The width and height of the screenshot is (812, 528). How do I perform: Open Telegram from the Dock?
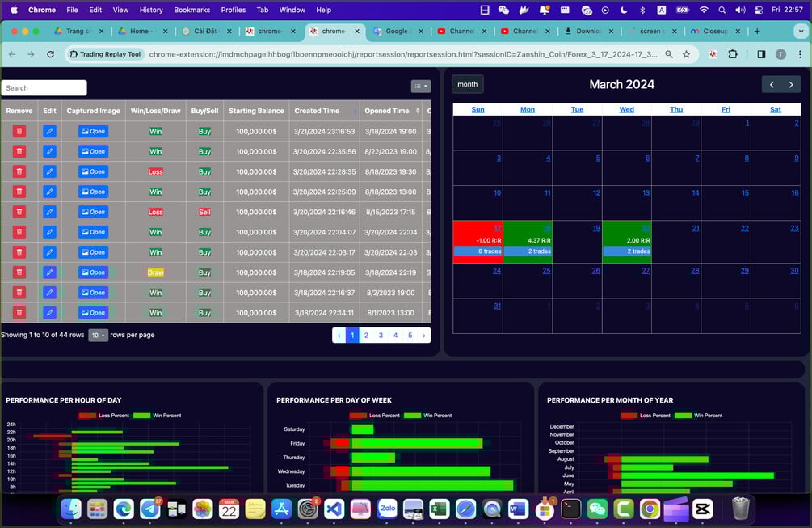[150, 509]
